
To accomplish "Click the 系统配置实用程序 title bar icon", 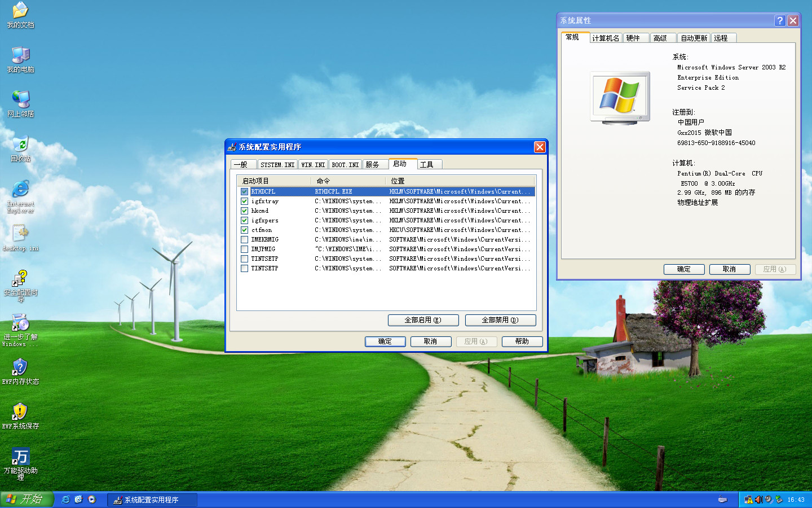I will pos(232,147).
